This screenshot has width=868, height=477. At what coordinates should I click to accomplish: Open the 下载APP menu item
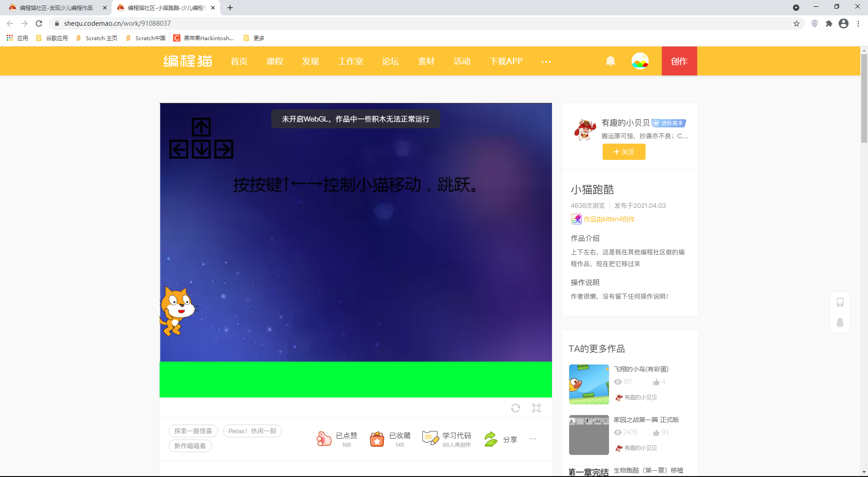506,61
